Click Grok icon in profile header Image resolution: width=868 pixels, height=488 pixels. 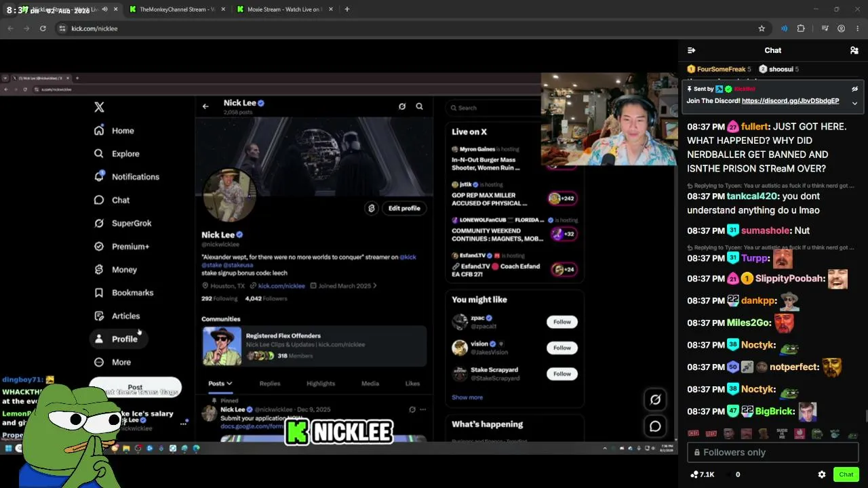click(x=402, y=106)
